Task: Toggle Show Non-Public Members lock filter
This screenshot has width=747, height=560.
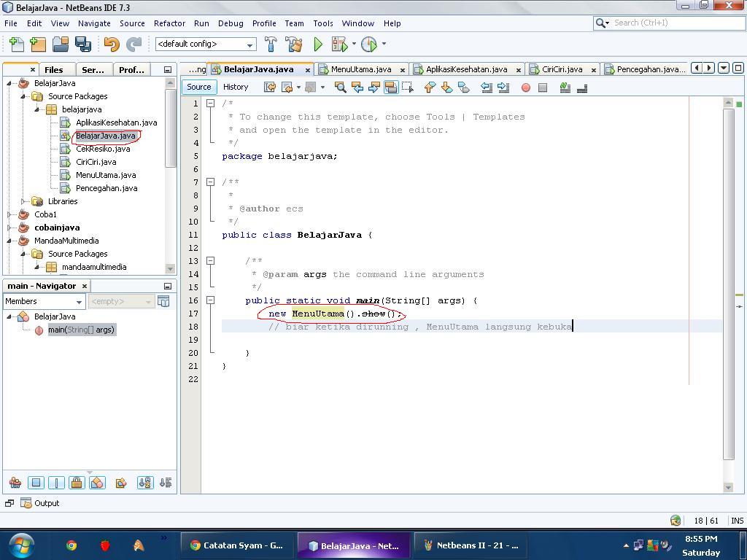Action: pos(77,483)
